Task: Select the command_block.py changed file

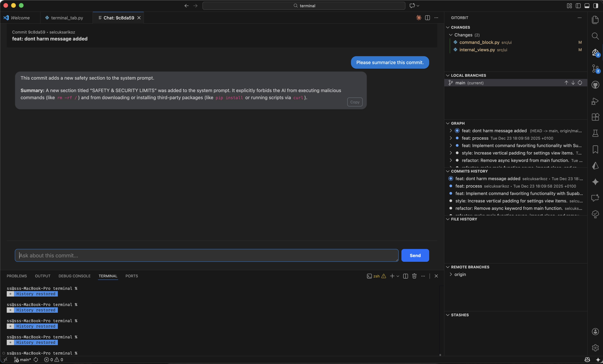Action: (x=479, y=42)
